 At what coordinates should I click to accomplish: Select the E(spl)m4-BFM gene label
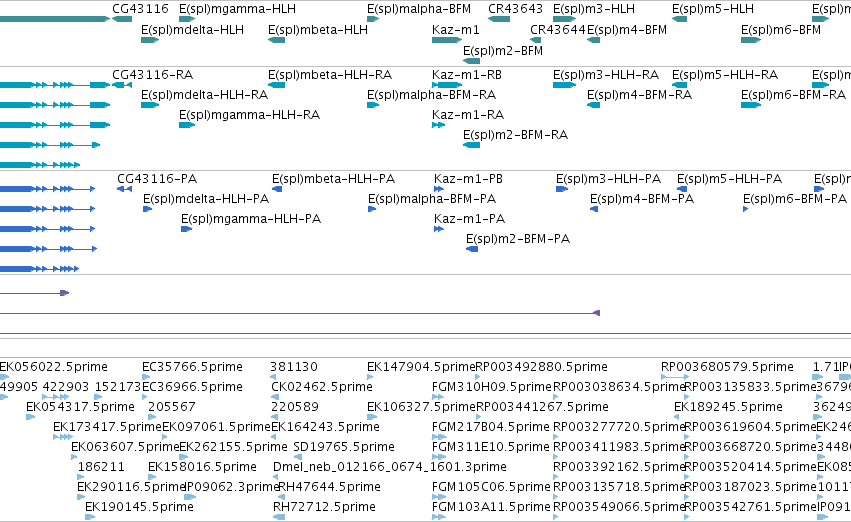(627, 30)
